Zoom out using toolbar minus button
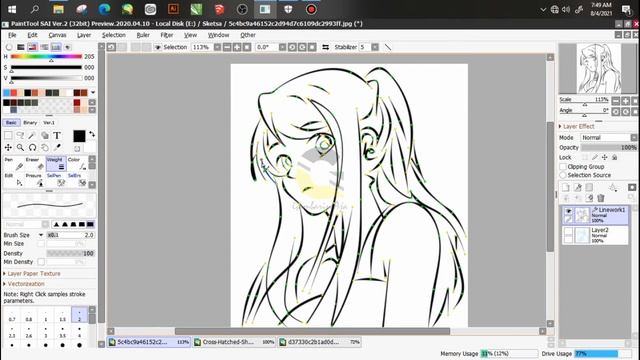This screenshot has height=360, width=640. (227, 47)
